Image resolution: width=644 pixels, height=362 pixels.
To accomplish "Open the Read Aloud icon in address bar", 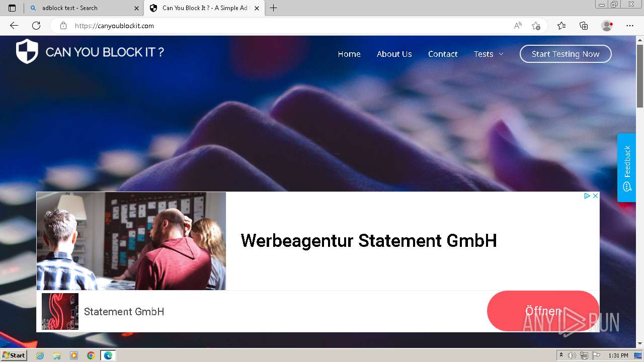I will 518,26.
